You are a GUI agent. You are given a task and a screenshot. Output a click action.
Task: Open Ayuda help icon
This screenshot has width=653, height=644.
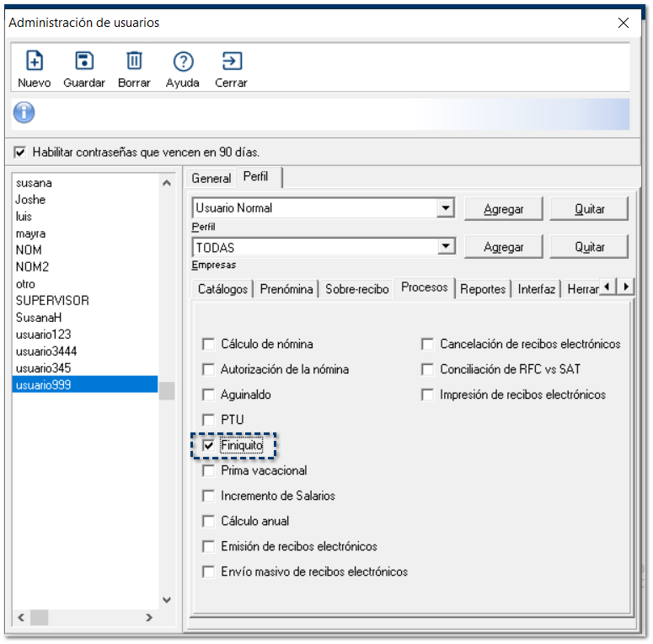click(x=183, y=62)
